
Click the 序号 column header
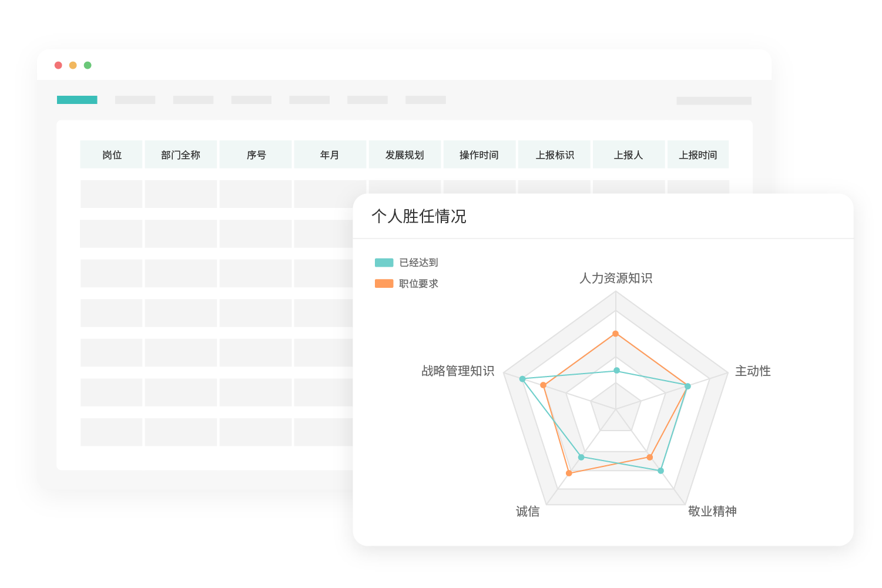click(x=256, y=155)
